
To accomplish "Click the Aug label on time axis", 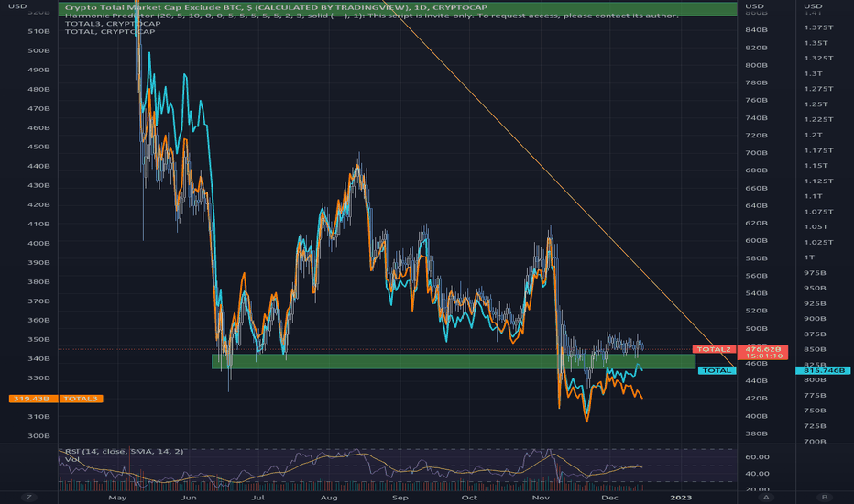I will coord(329,498).
